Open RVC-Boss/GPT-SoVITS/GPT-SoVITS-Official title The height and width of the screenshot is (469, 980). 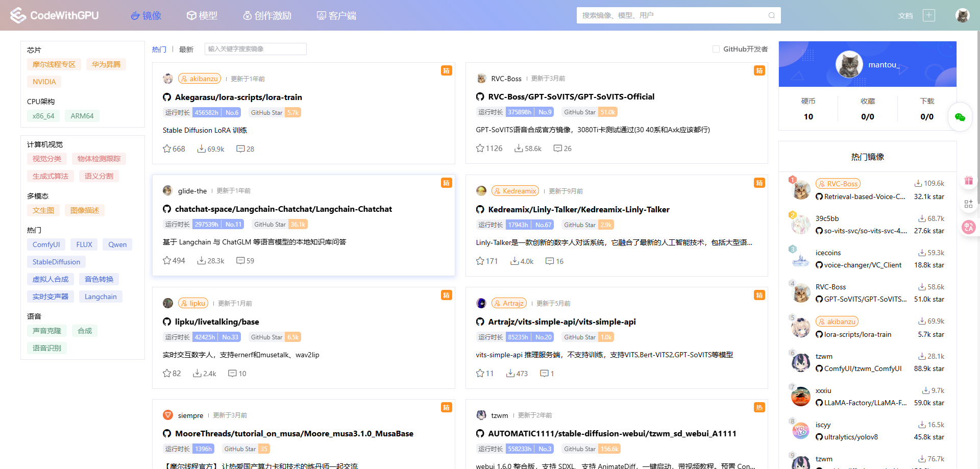coord(571,97)
